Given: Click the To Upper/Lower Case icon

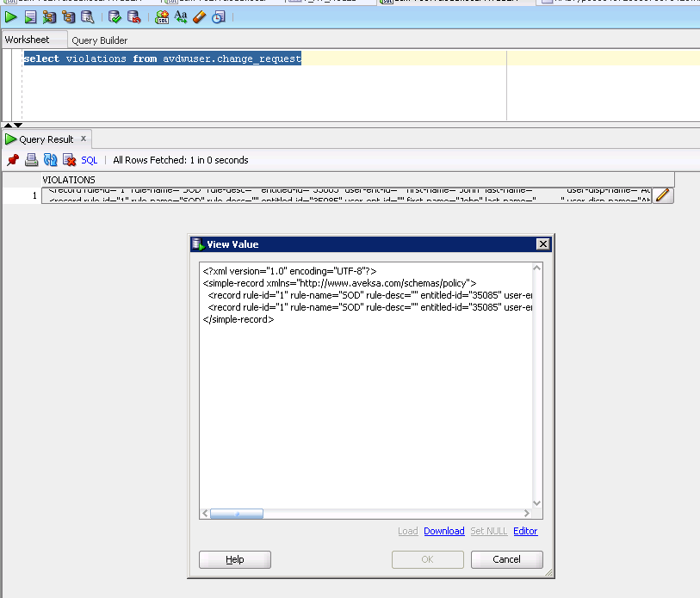Looking at the screenshot, I should click(x=181, y=16).
